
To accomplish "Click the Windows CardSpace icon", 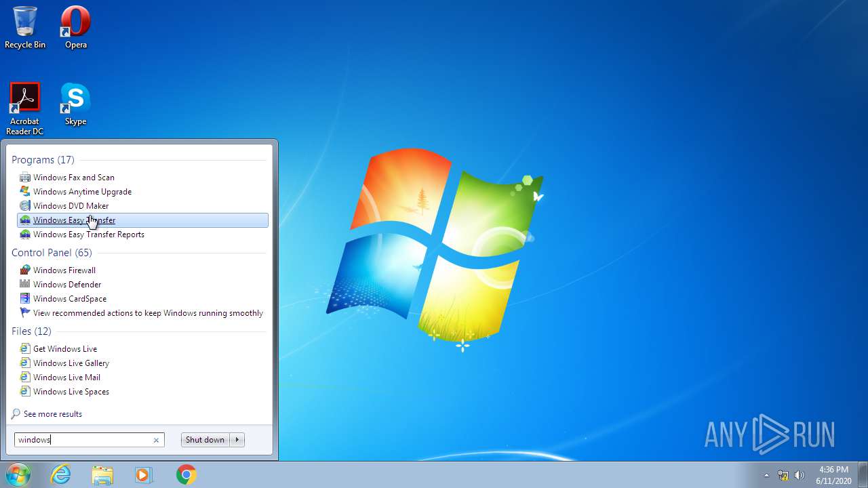I will click(x=25, y=299).
